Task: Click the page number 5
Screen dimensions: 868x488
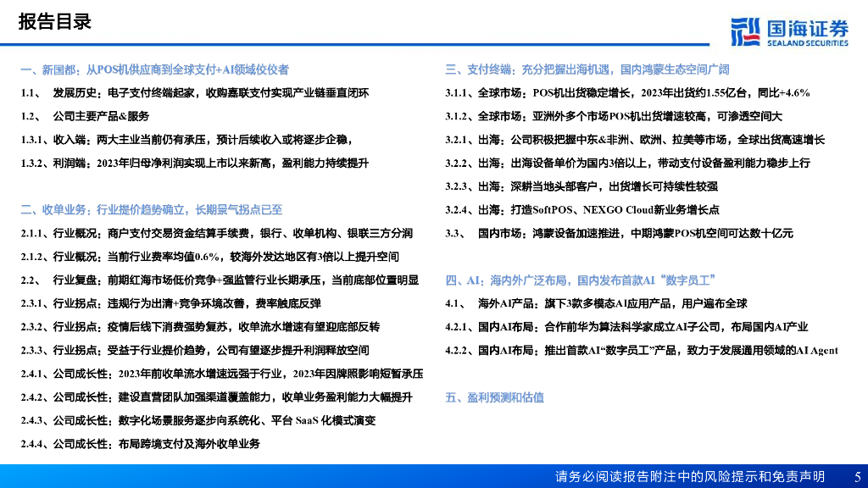Action: [858, 477]
